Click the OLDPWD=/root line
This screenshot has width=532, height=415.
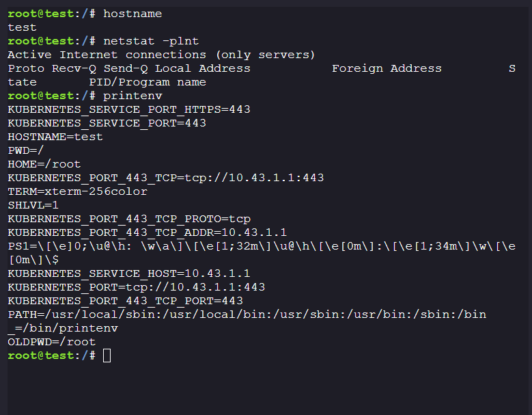[52, 342]
